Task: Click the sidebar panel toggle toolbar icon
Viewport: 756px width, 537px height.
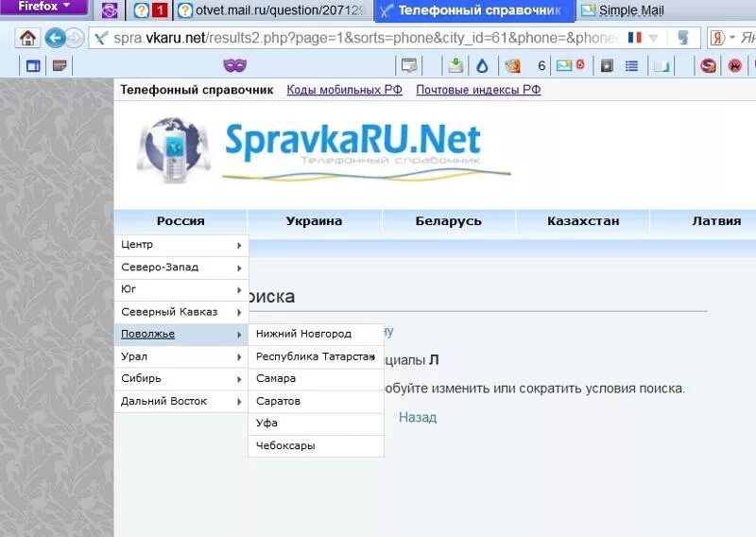Action: pos(33,65)
